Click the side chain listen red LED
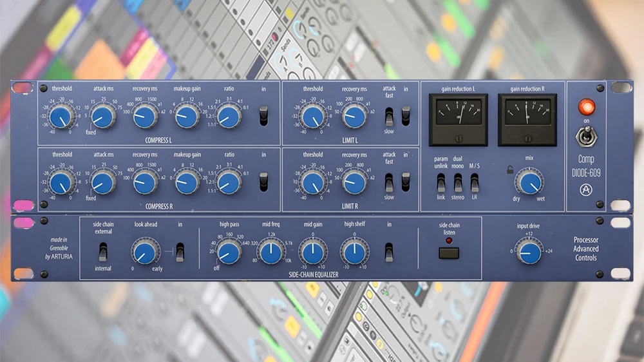Screen dimensions: 644x362 pyautogui.click(x=450, y=241)
